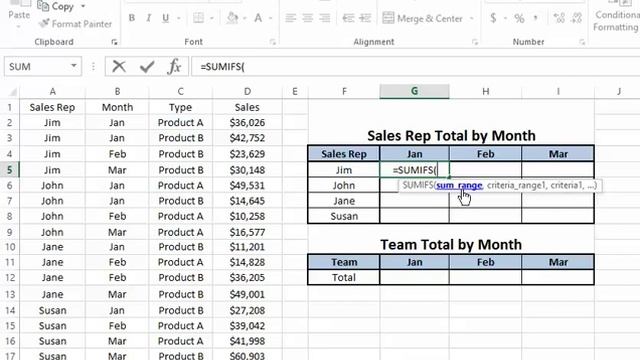The height and width of the screenshot is (360, 640).
Task: Click Feb header in Sales Rep Total table
Action: pyautogui.click(x=485, y=154)
